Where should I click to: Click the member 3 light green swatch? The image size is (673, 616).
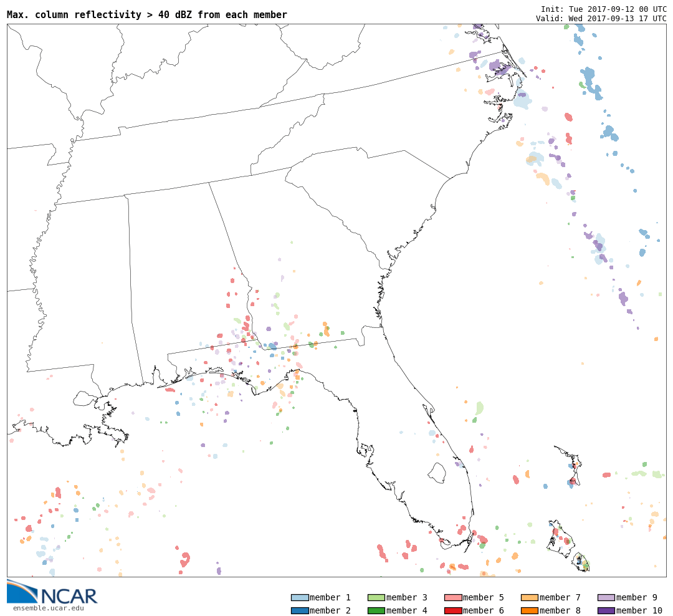click(376, 597)
